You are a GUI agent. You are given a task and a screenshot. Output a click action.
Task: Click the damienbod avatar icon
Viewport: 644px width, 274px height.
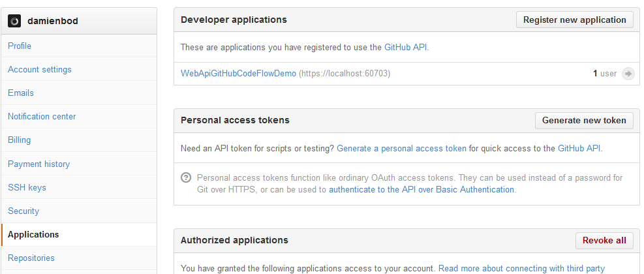pyautogui.click(x=14, y=21)
